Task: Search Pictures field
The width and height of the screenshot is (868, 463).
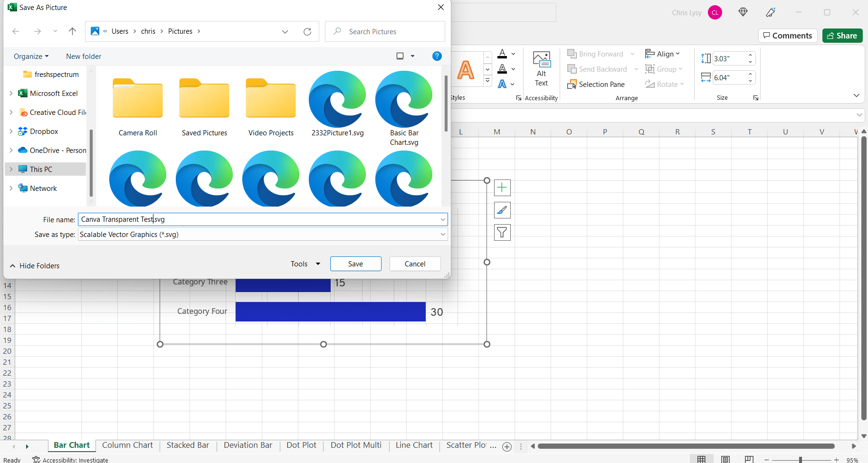Action: click(x=385, y=31)
